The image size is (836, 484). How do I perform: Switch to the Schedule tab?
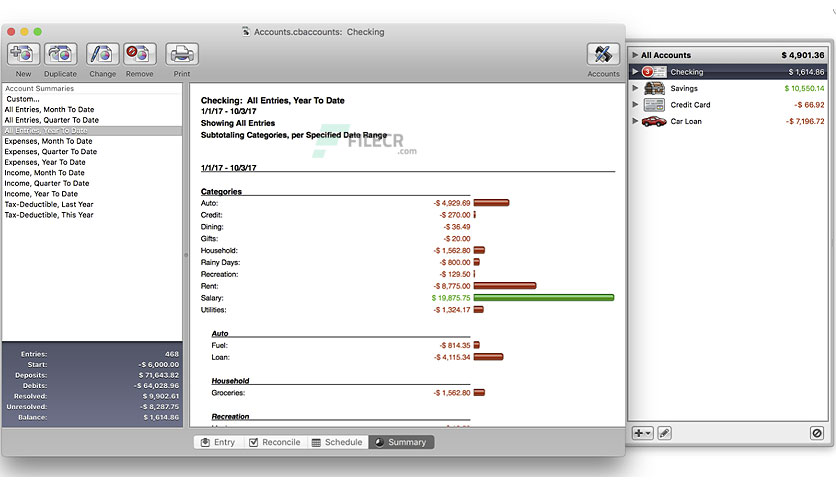click(x=337, y=442)
